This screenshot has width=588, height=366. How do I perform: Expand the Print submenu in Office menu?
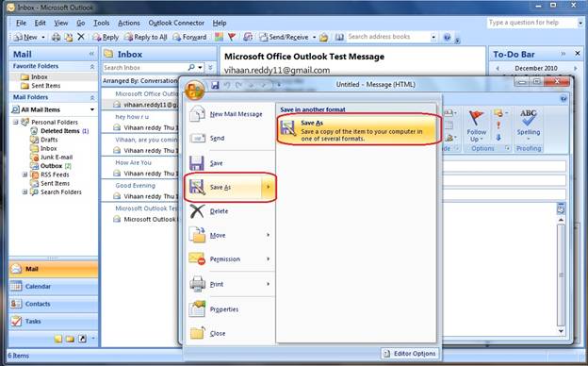(269, 284)
